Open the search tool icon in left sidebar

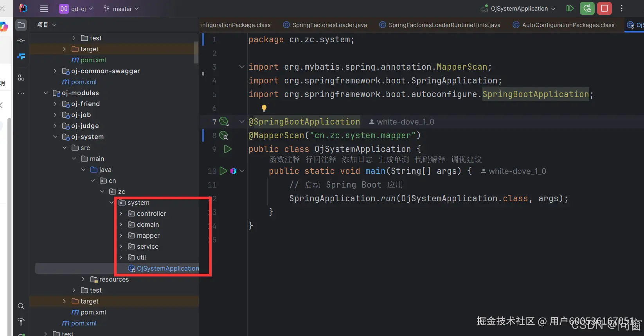[21, 306]
